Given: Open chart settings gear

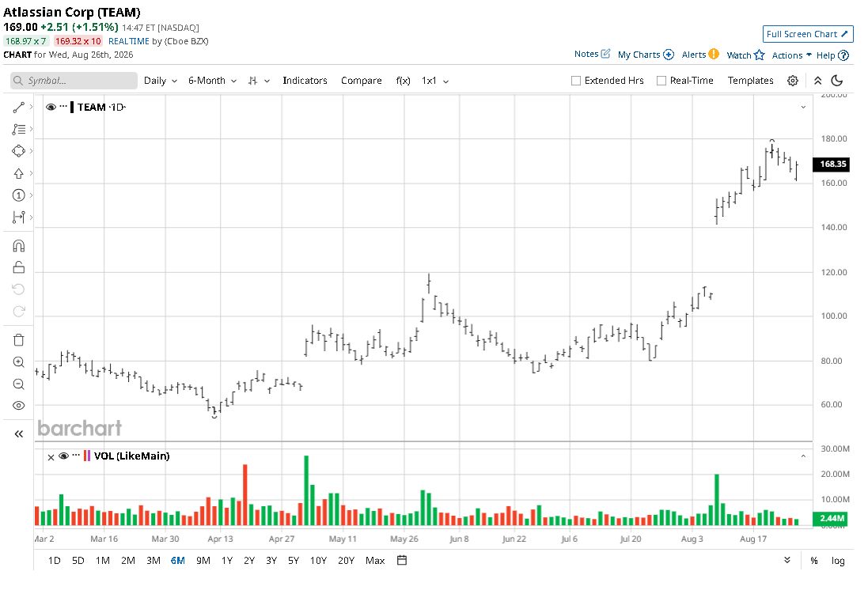Looking at the screenshot, I should pos(793,81).
